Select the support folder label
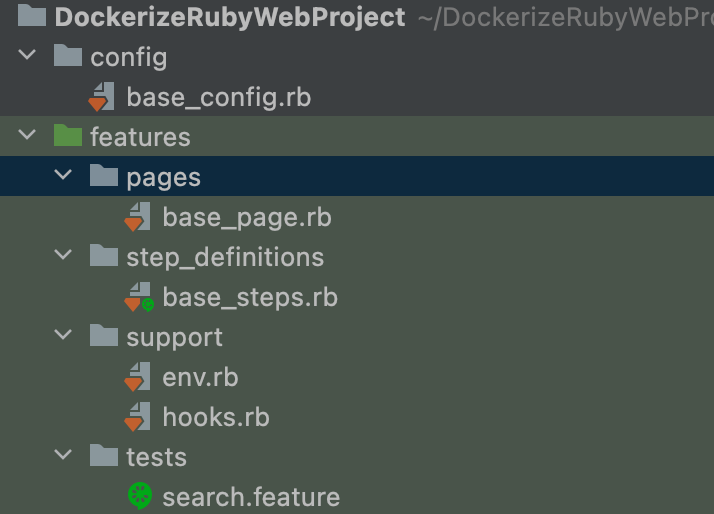 (x=174, y=338)
